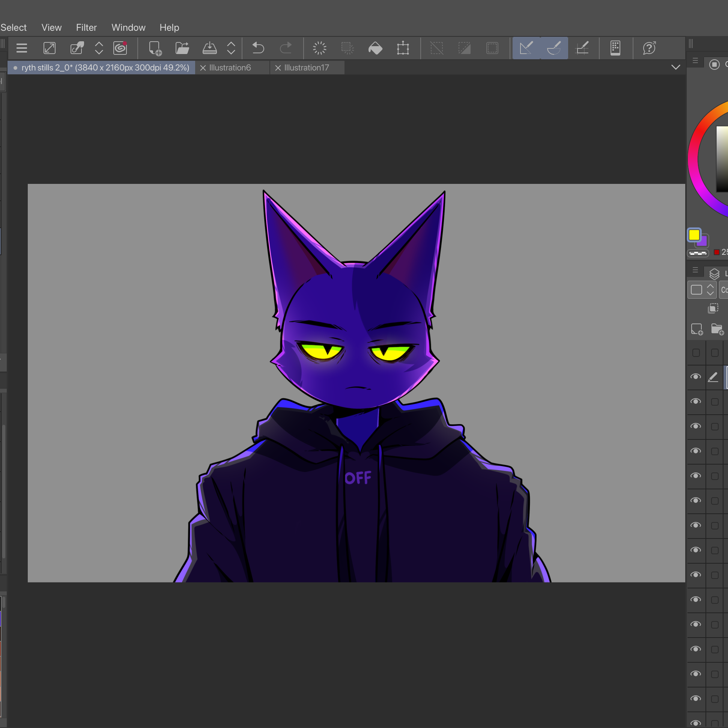728x728 pixels.
Task: Select the yellow main color swatch
Action: [694, 235]
